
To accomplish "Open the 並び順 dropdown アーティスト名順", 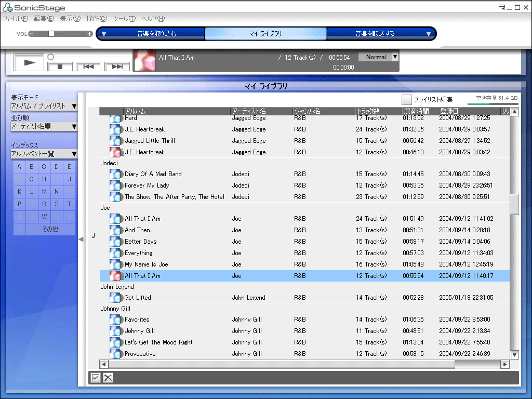I will click(44, 127).
